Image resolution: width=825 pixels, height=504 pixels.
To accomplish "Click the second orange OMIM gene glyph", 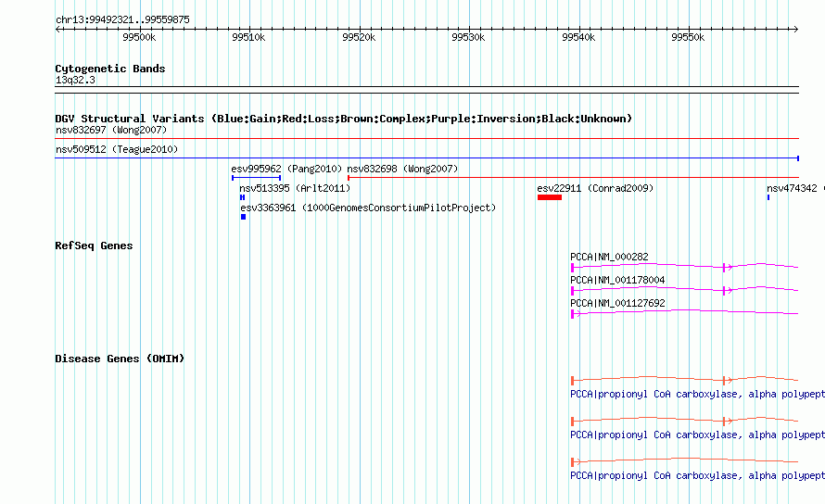I will 684,421.
